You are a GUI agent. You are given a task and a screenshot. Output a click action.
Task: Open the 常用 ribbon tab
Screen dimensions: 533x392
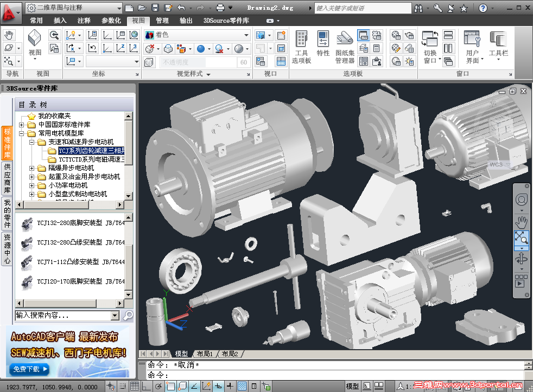36,21
